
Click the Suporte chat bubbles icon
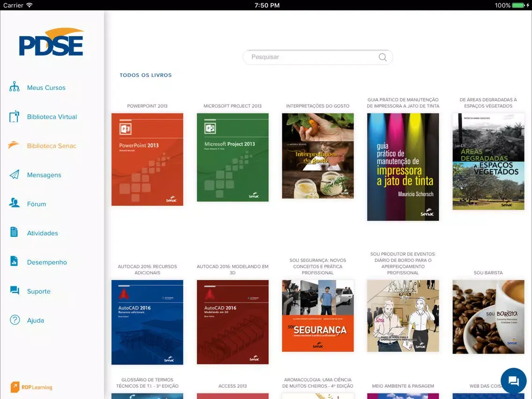[x=15, y=290]
